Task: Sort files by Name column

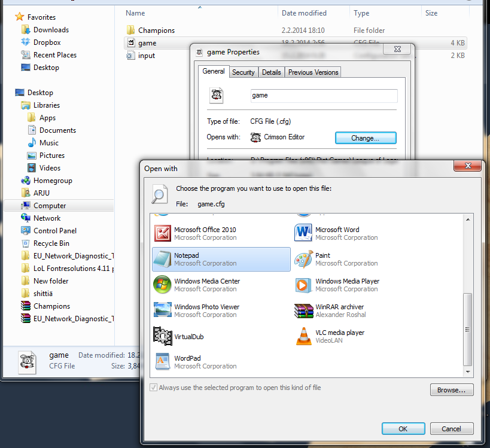Action: click(135, 13)
